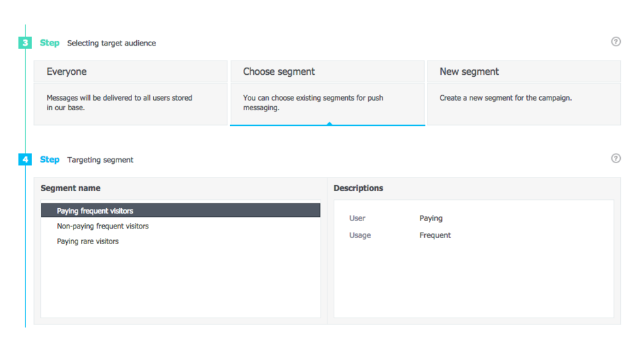This screenshot has width=644, height=338.
Task: Click 'Create a new segment for the campaign' text
Action: 505,98
